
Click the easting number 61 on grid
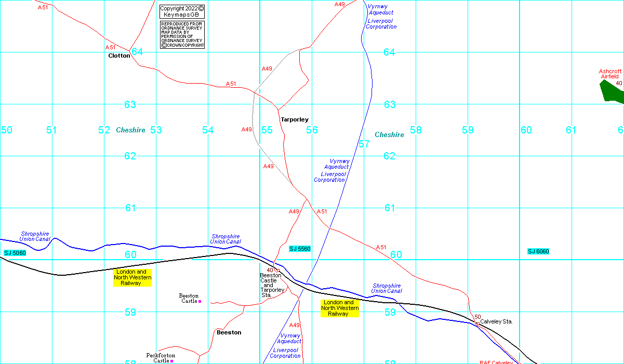[x=571, y=130]
